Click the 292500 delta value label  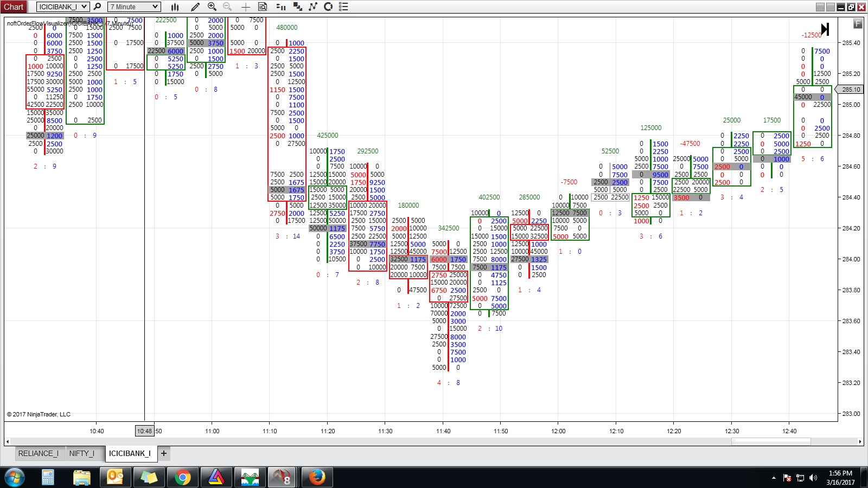pos(368,151)
